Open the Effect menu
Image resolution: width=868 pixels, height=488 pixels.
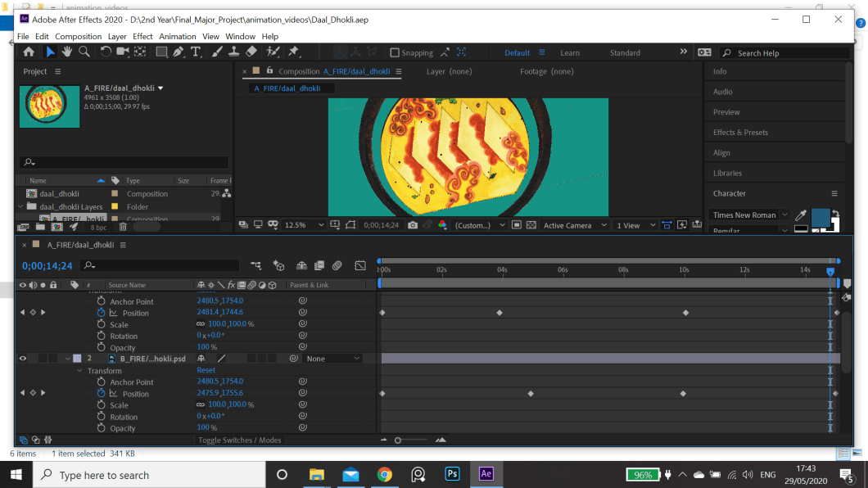point(142,37)
